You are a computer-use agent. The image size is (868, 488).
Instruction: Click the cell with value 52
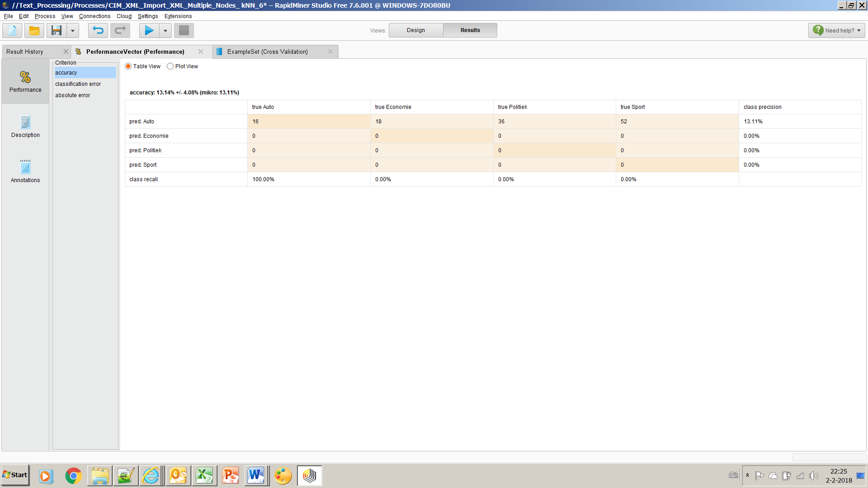[x=677, y=122]
